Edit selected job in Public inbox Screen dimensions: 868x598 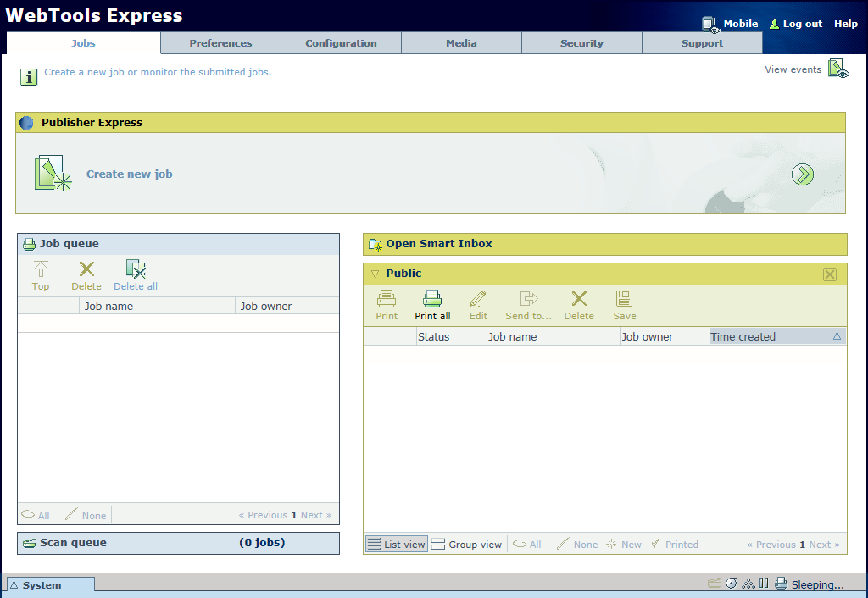pyautogui.click(x=478, y=305)
